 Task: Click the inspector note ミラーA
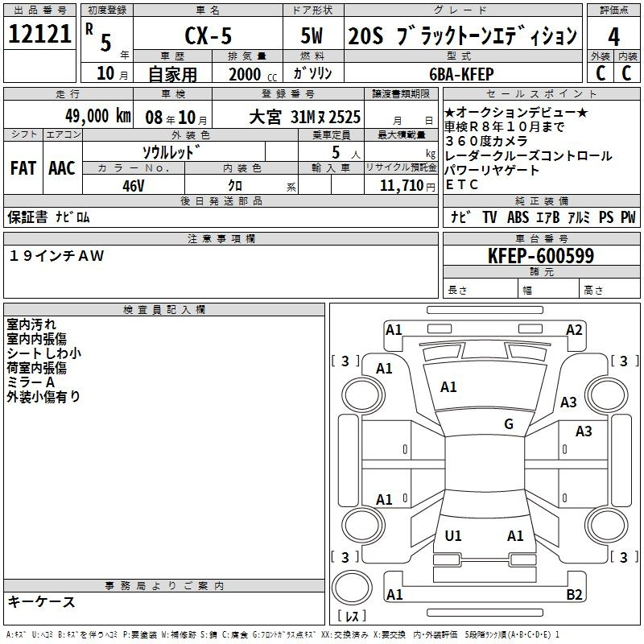[x=31, y=382]
